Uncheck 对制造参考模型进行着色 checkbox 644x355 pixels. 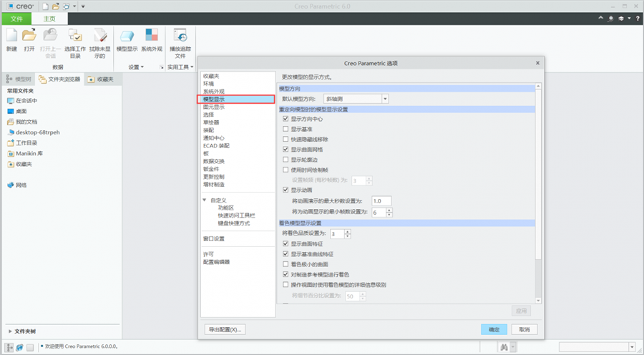[x=286, y=274]
